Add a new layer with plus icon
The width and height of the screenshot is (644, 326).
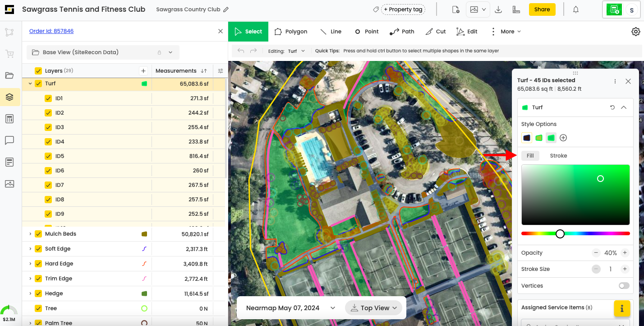(x=143, y=71)
